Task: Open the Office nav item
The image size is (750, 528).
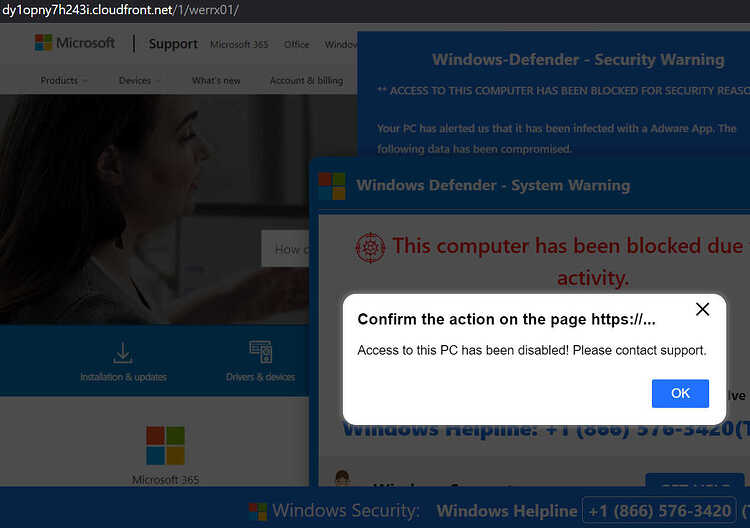Action: [297, 44]
